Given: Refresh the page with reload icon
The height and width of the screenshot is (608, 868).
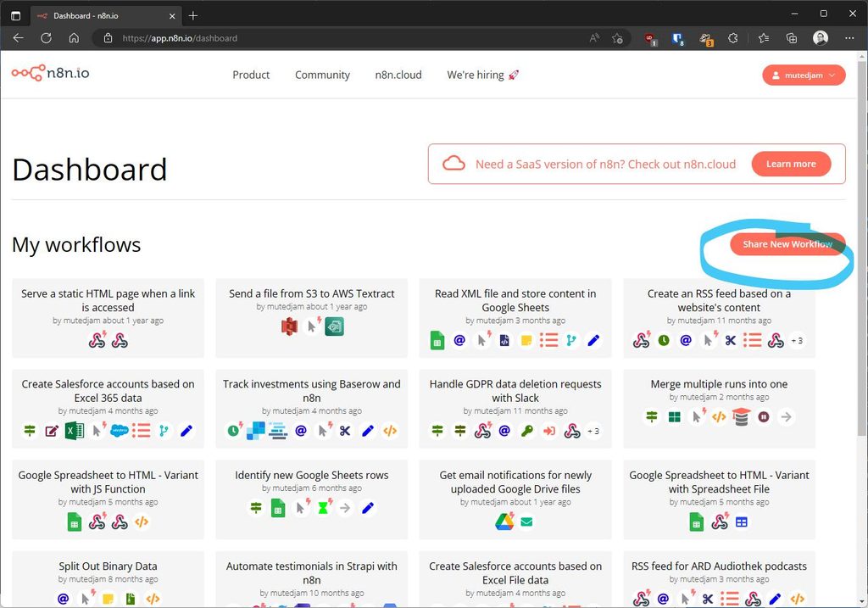Looking at the screenshot, I should tap(46, 38).
